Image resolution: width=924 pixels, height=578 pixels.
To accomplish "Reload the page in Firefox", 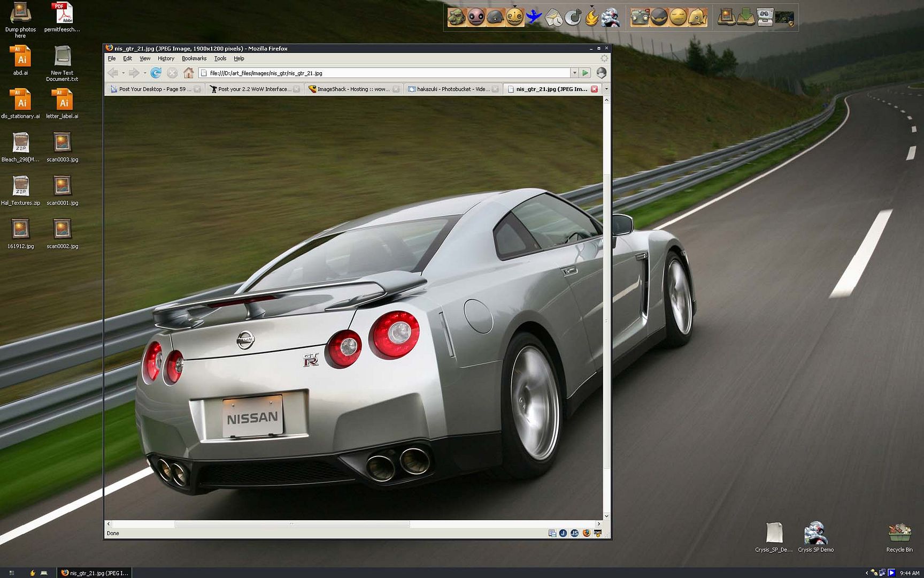I will tap(156, 73).
